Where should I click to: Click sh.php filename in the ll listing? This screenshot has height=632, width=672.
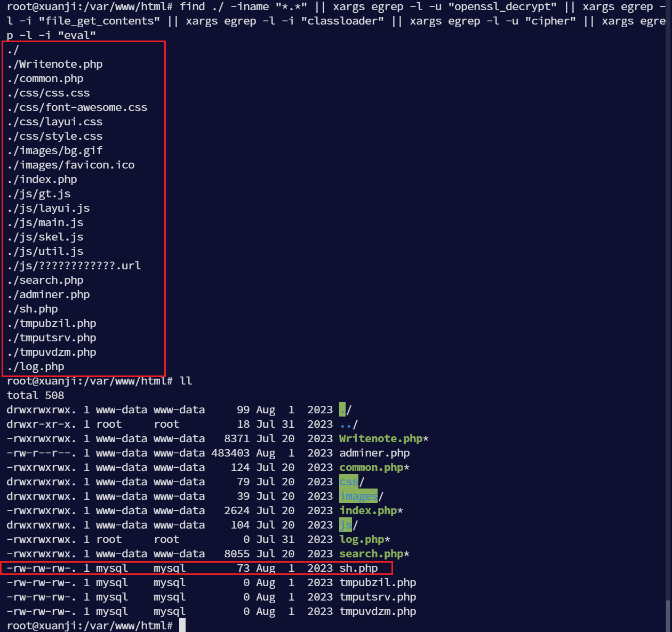[x=358, y=568]
